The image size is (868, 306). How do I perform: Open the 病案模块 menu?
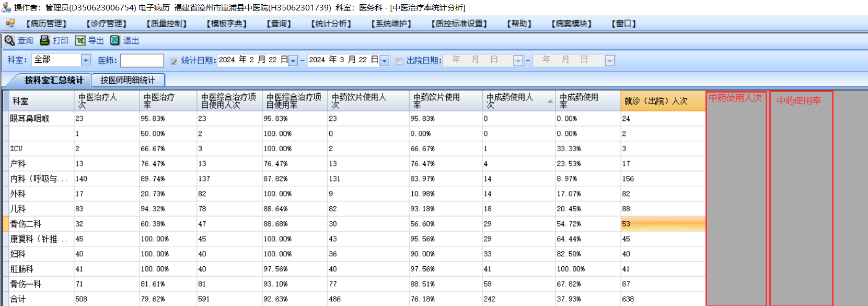click(572, 24)
